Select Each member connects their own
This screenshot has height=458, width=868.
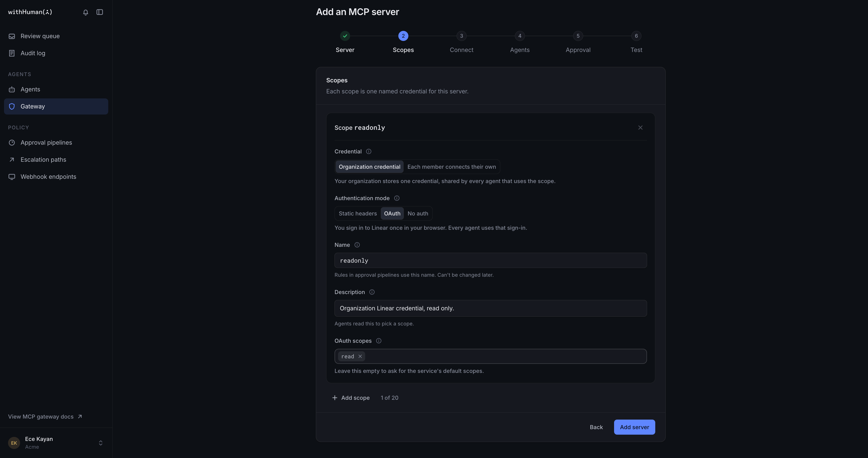[x=452, y=167]
